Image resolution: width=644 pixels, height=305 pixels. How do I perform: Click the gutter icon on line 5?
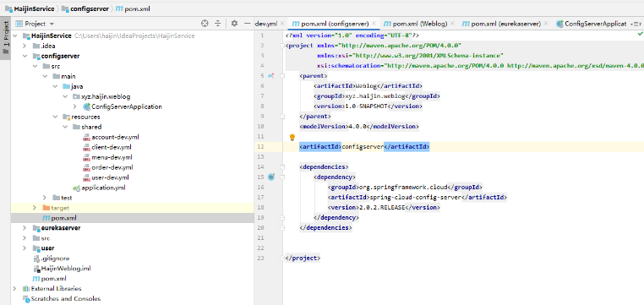[x=270, y=75]
